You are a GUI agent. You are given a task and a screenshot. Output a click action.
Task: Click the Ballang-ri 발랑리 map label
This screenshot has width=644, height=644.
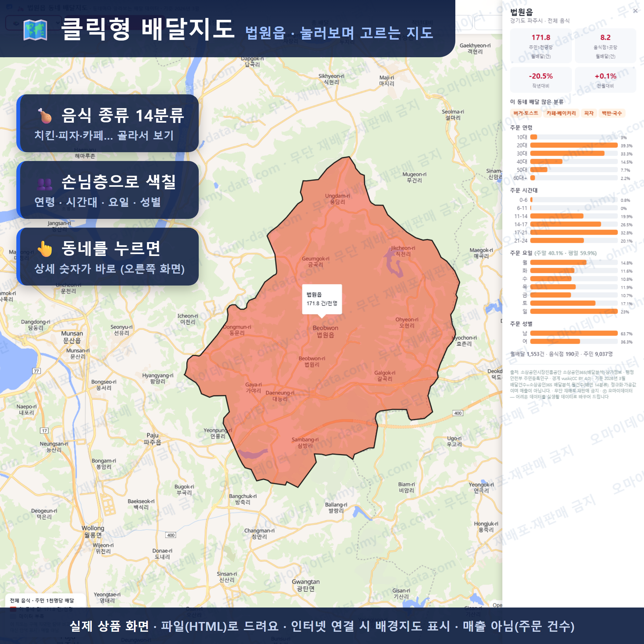click(x=336, y=507)
